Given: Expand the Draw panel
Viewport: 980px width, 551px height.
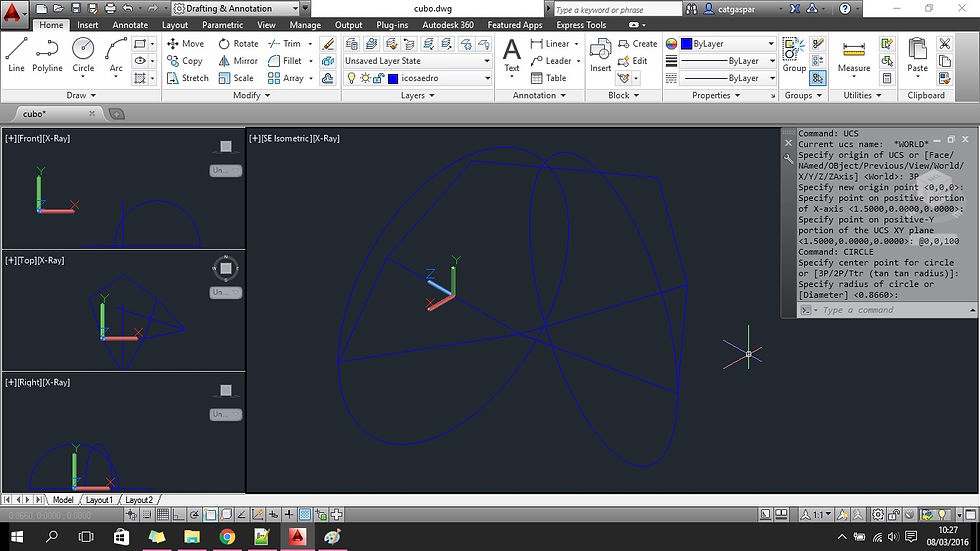Looking at the screenshot, I should tap(81, 95).
